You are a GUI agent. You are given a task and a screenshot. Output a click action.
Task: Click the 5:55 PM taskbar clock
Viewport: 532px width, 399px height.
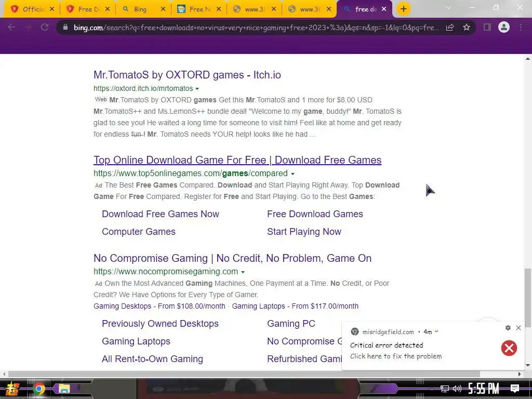(484, 389)
